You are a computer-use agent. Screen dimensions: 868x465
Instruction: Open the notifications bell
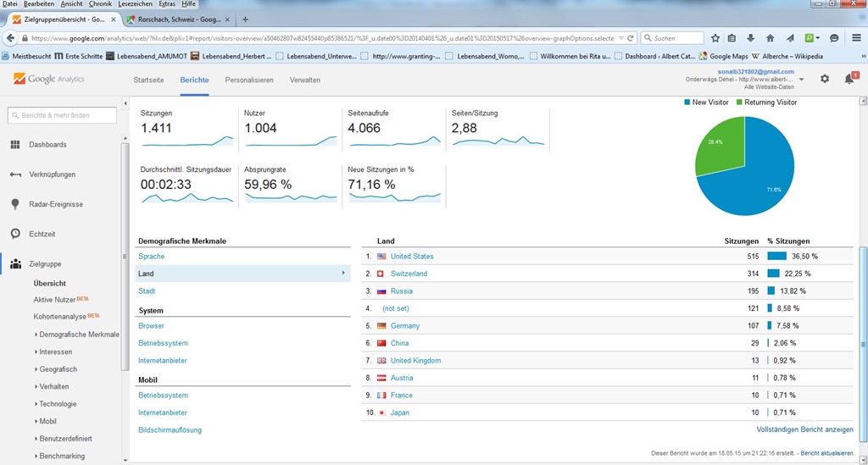point(849,79)
